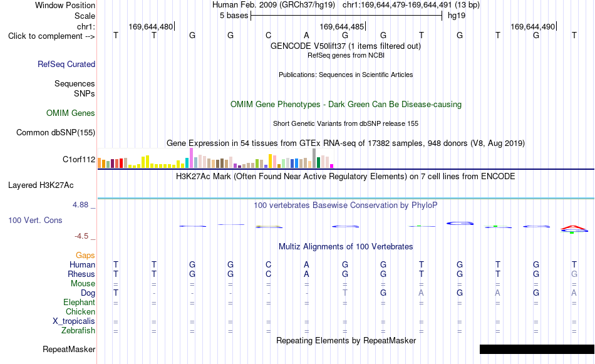Screen dimensions: 595x364
Task: Click the RepeatMasker black repeat element block
Action: 537,349
